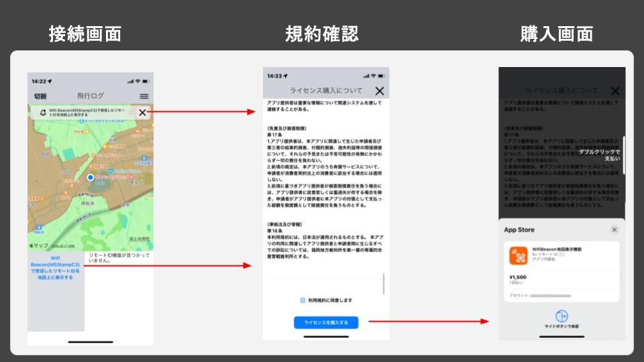Close the App Store payment sheet

614,230
